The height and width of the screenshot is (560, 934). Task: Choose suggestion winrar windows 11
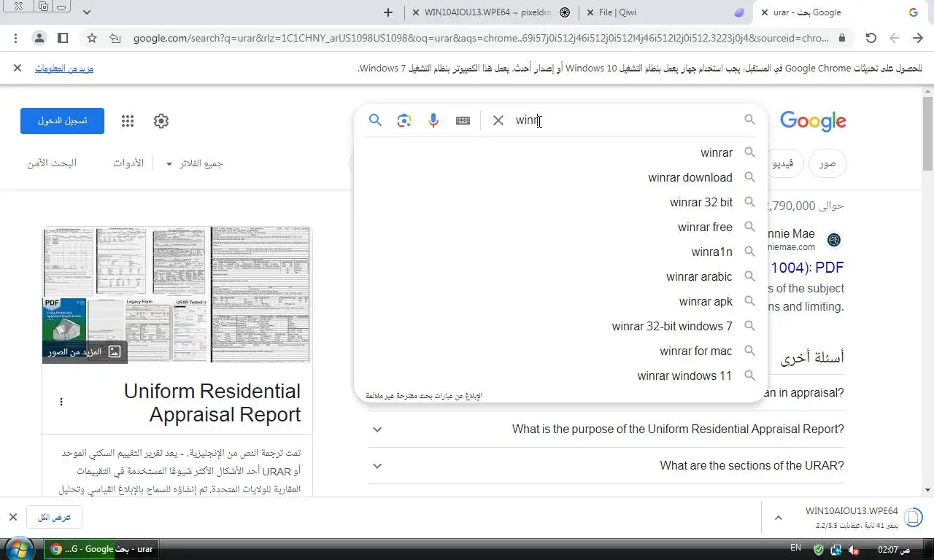(560, 376)
